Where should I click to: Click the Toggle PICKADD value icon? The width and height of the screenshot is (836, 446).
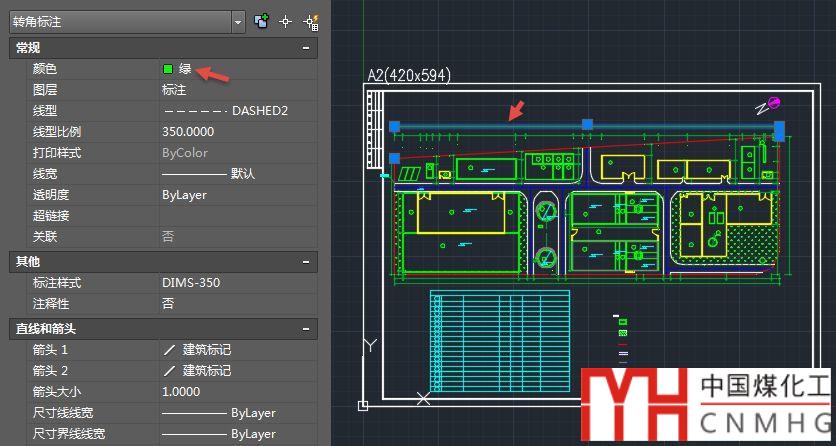pyautogui.click(x=262, y=20)
